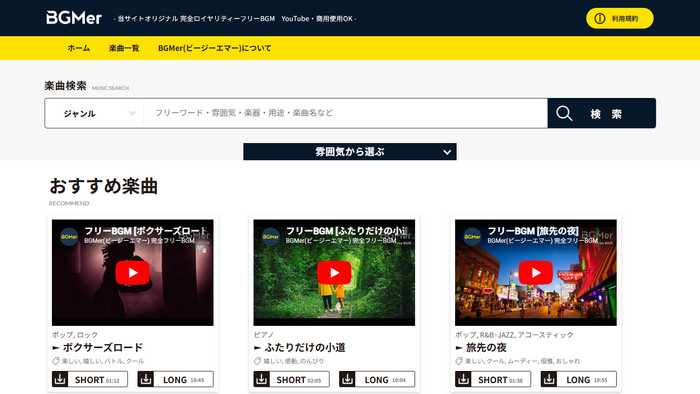Download SHORT 02:05 of ふたりだけの小道

[292, 379]
